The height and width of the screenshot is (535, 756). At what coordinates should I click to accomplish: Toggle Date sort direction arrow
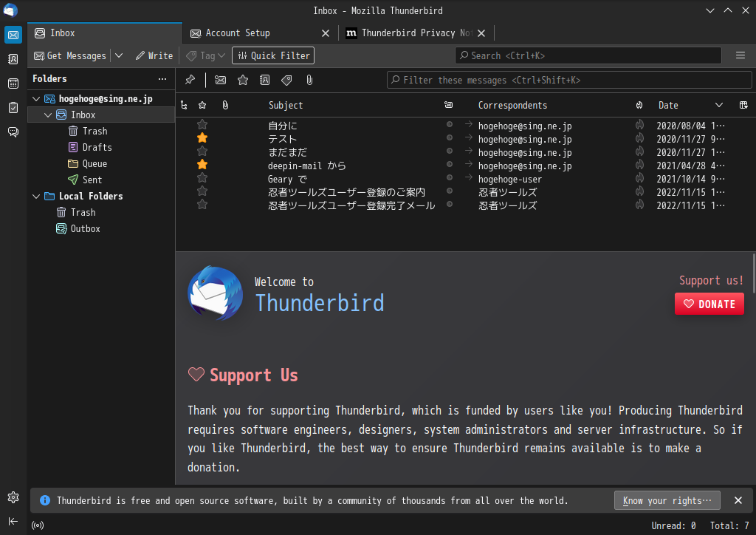pyautogui.click(x=719, y=105)
